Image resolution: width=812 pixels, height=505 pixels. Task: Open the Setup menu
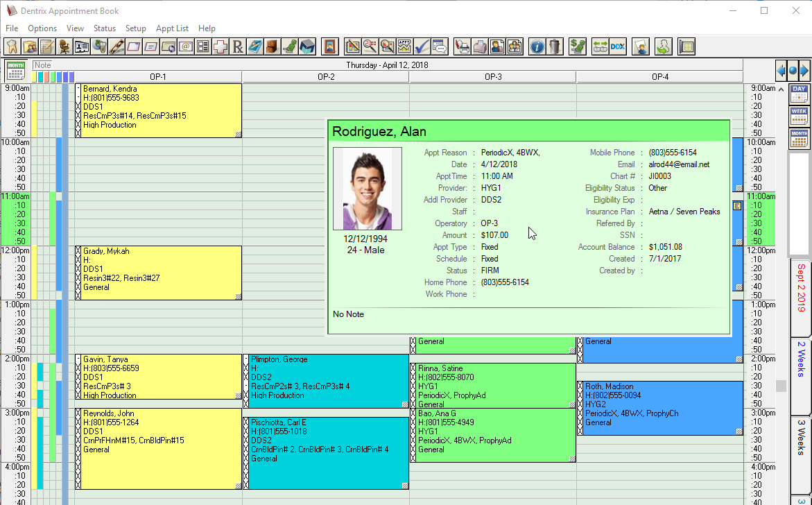[136, 28]
